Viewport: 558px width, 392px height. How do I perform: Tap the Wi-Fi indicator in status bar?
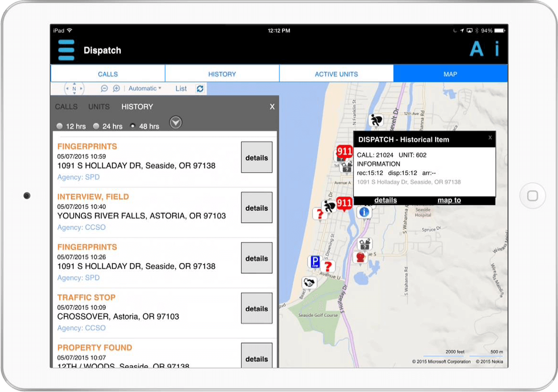point(70,30)
